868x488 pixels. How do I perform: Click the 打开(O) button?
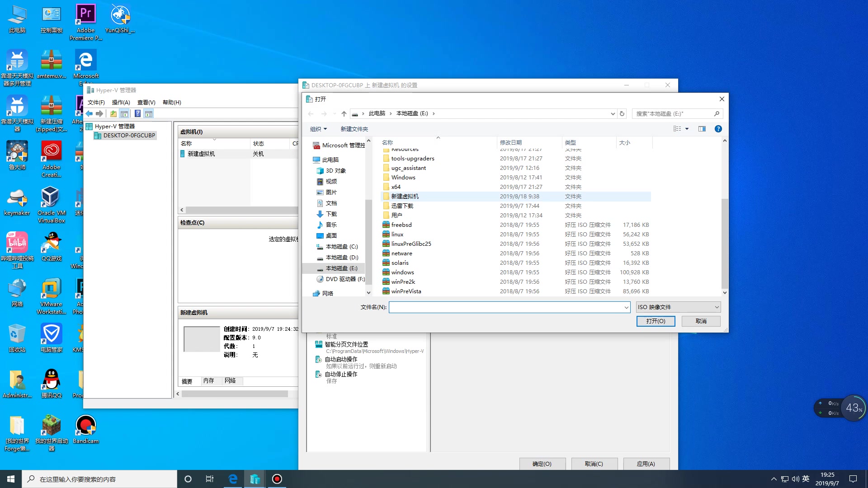[x=656, y=321]
